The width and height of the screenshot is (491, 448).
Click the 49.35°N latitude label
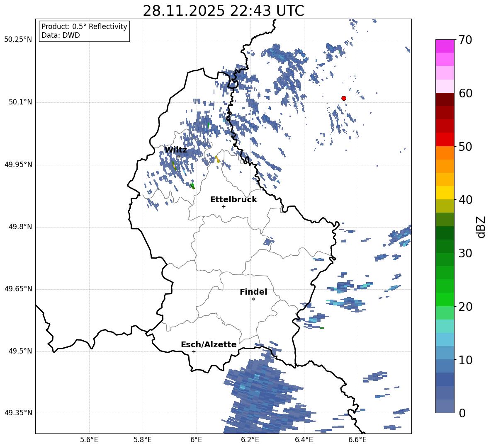[18, 413]
